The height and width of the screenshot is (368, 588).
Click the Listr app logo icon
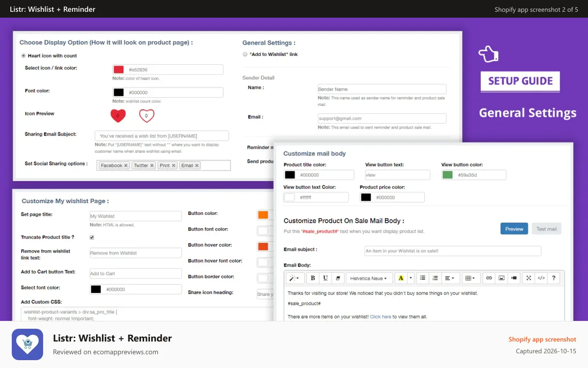click(x=27, y=344)
